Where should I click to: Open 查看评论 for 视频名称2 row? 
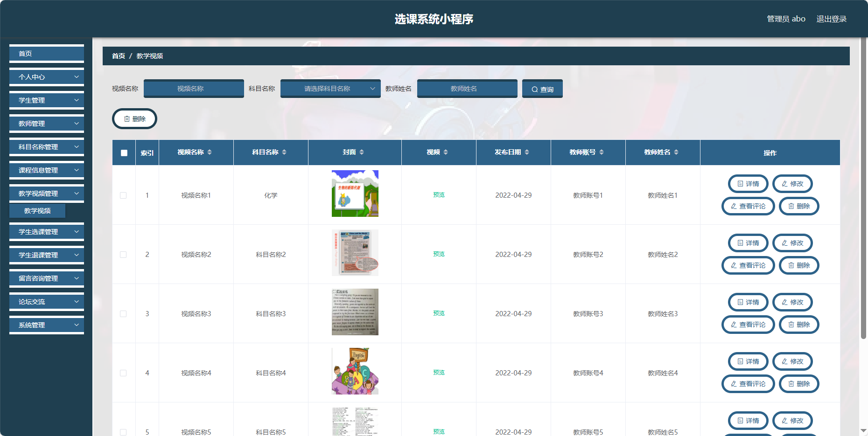click(x=748, y=265)
